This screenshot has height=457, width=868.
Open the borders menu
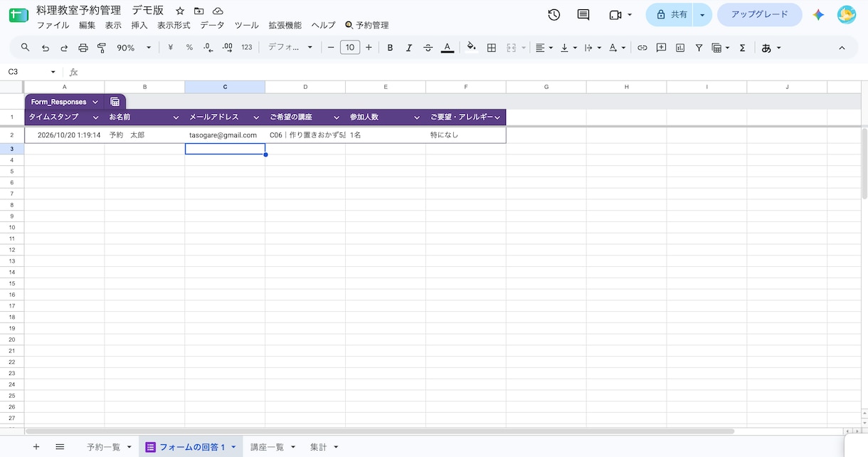pyautogui.click(x=492, y=48)
